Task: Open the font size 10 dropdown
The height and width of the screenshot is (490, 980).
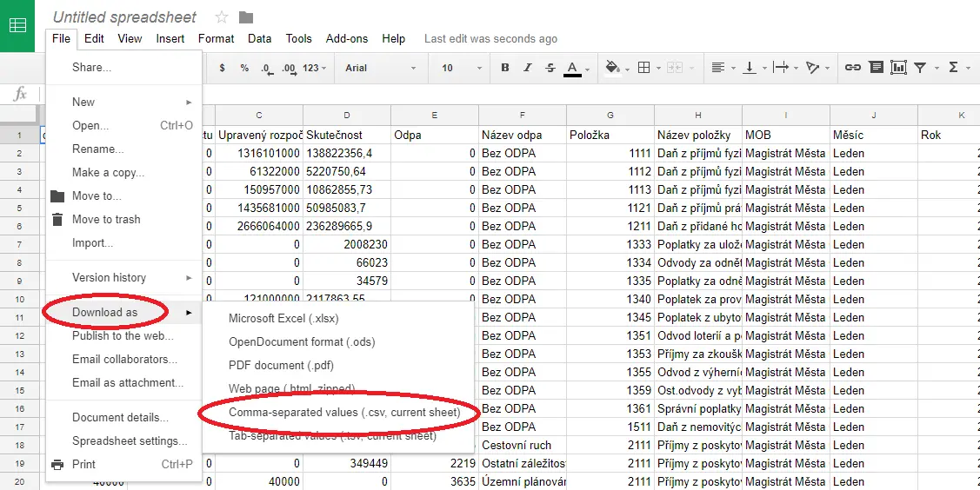Action: 462,68
